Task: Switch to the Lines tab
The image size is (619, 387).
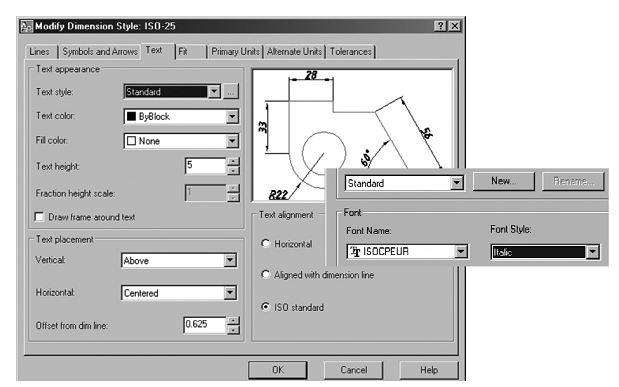Action: pyautogui.click(x=39, y=52)
